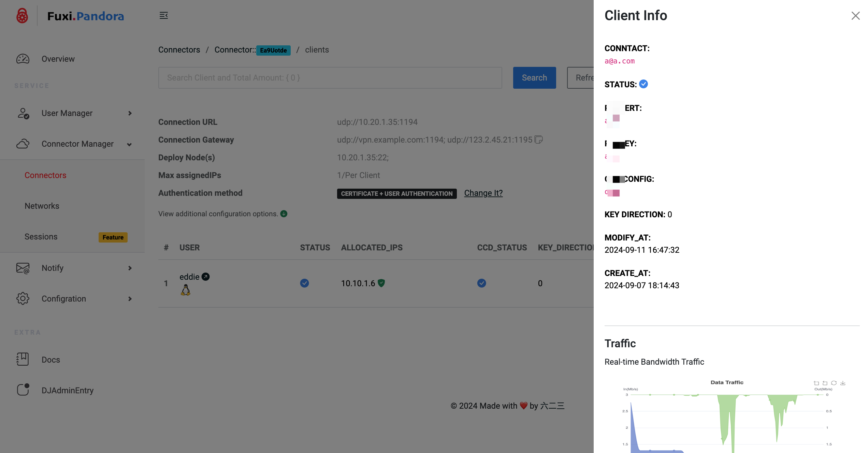Screen dimensions: 868x453
Task: Click the chart zoom reset icon
Action: coord(825,383)
